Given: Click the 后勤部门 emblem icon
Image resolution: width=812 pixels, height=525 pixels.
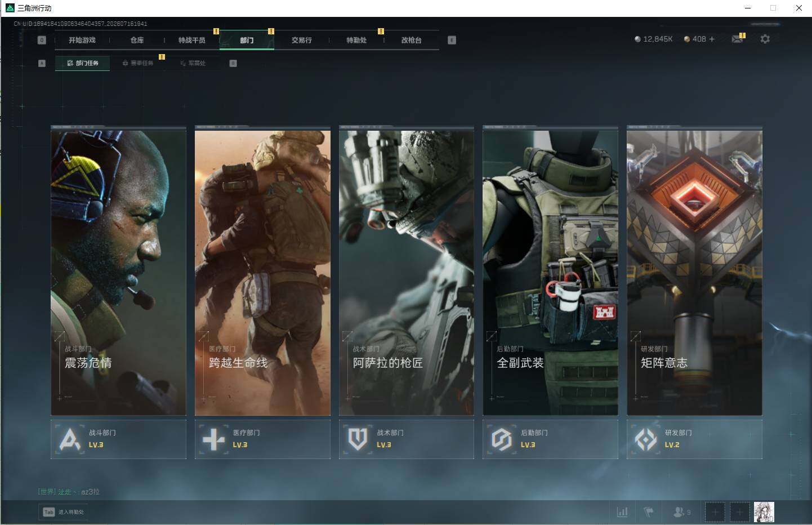Looking at the screenshot, I should [x=501, y=439].
